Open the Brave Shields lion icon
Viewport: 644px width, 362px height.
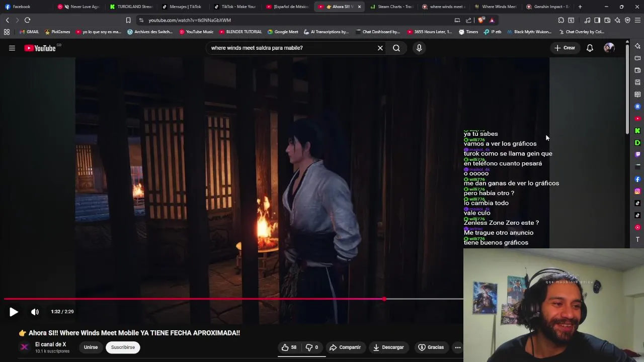coord(481,20)
